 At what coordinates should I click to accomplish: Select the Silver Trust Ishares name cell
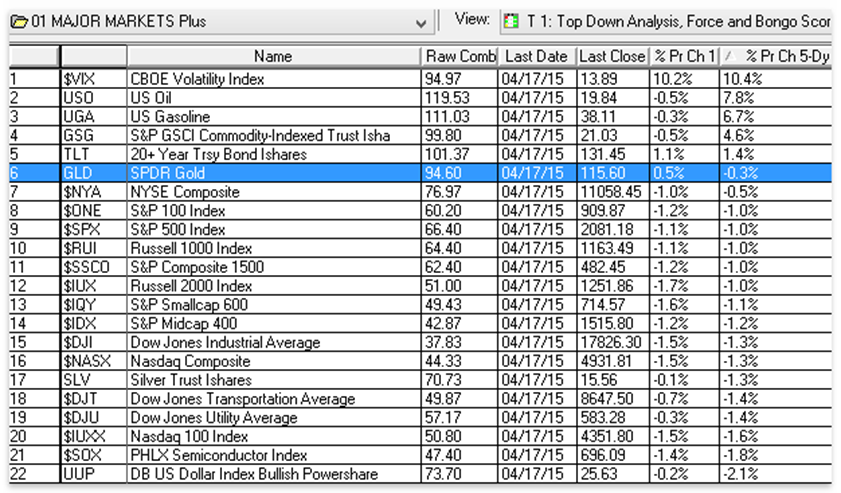click(274, 380)
